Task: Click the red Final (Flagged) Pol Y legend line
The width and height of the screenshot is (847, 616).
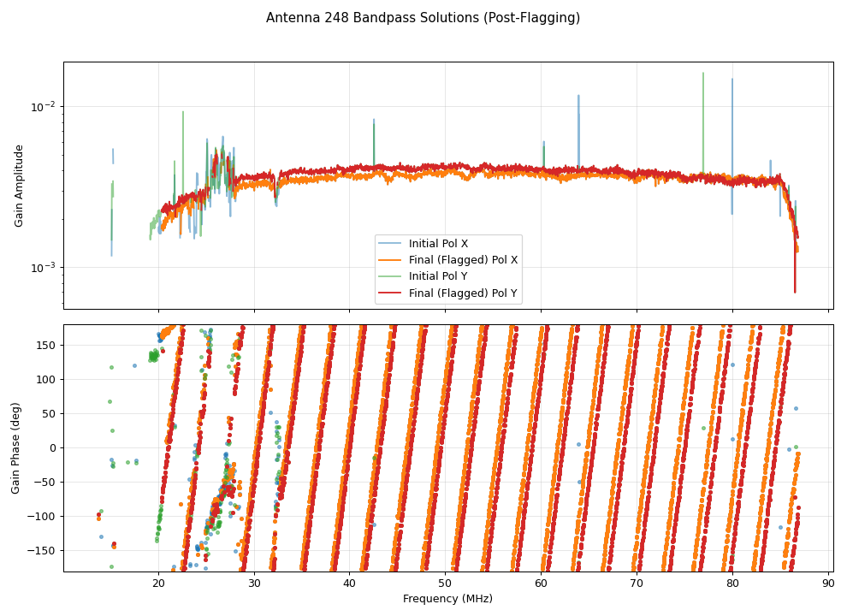Action: coord(391,293)
